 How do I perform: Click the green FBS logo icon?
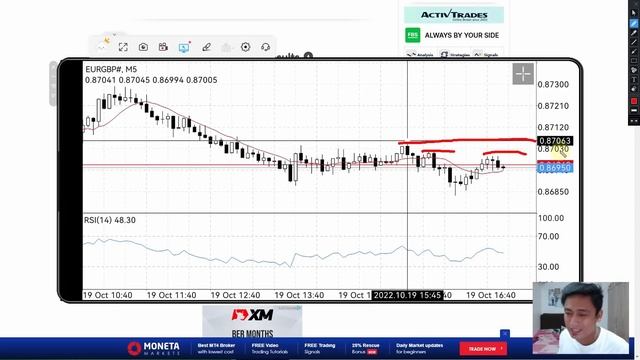(412, 35)
